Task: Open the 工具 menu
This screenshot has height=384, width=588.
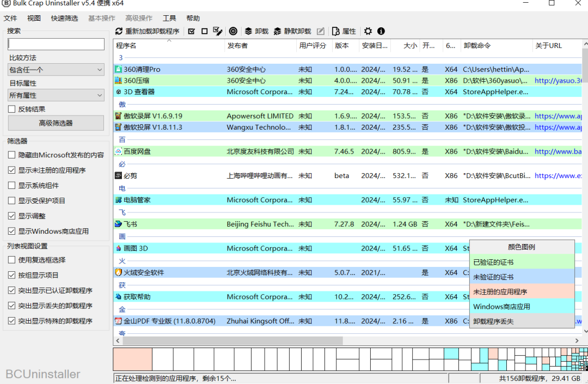Action: click(169, 19)
